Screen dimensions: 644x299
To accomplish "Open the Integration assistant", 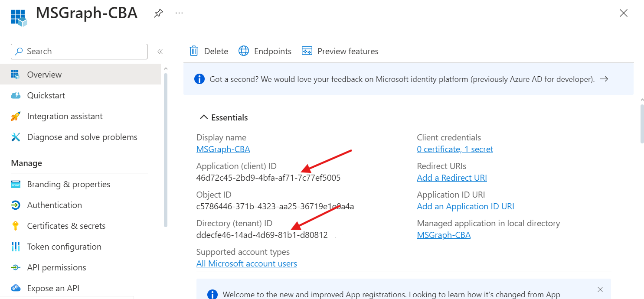I will pyautogui.click(x=65, y=116).
